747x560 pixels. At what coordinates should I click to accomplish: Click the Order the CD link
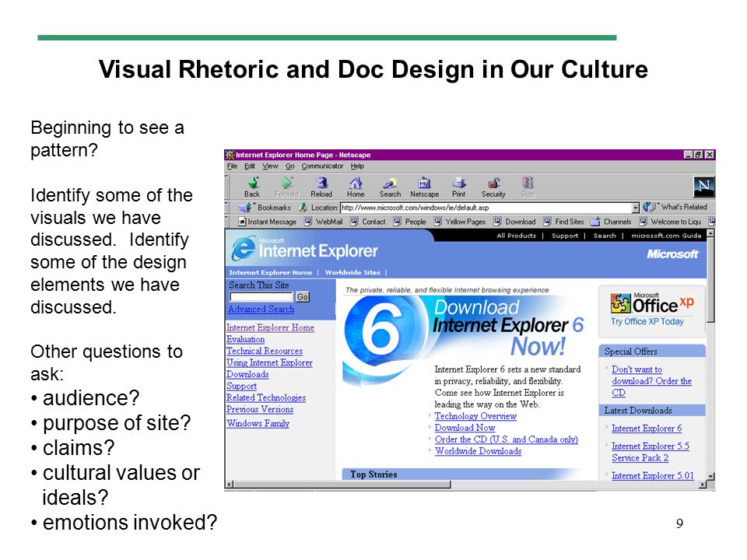click(506, 439)
